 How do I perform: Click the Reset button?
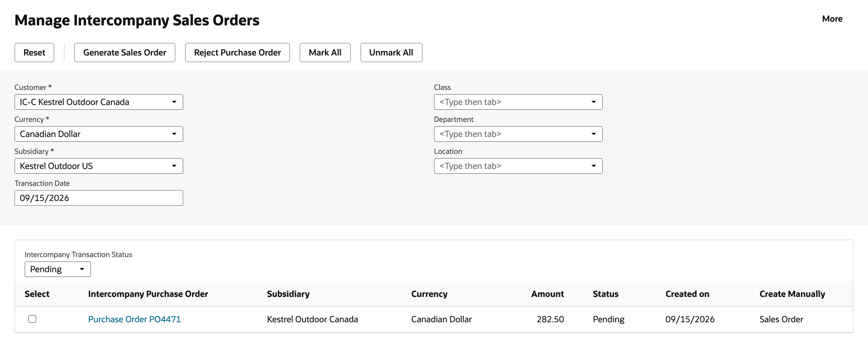[34, 52]
